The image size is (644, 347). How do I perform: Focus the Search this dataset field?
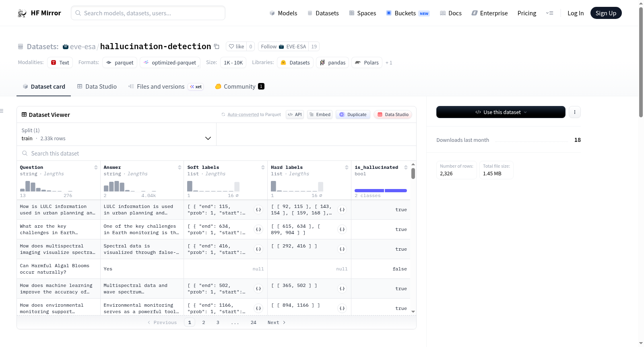point(217,153)
